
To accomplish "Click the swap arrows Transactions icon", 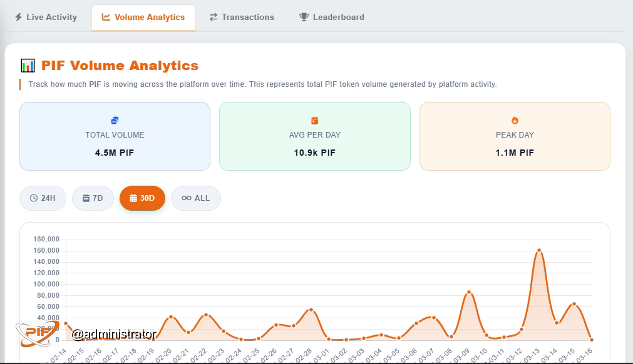I will [x=214, y=17].
